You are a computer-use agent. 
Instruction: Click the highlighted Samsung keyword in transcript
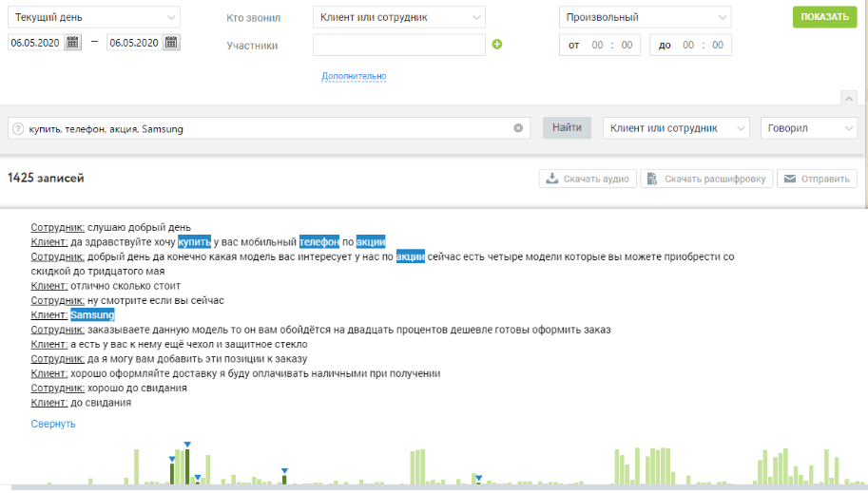pos(92,315)
